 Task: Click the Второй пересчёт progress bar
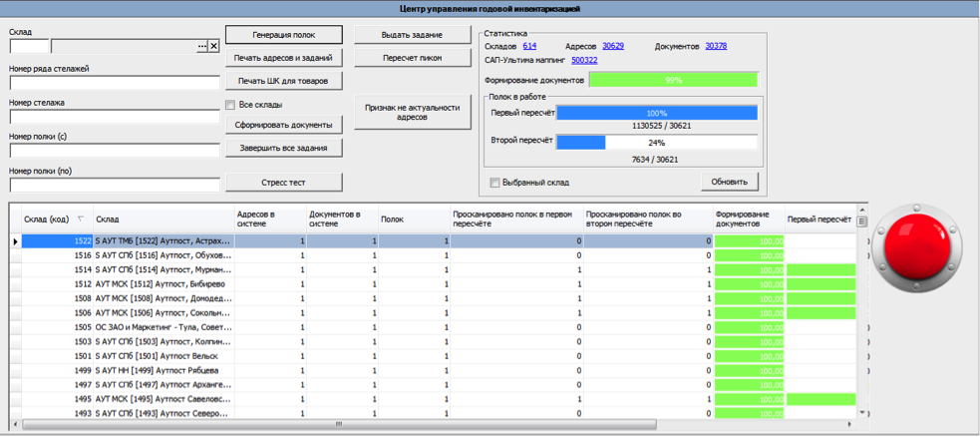click(656, 143)
